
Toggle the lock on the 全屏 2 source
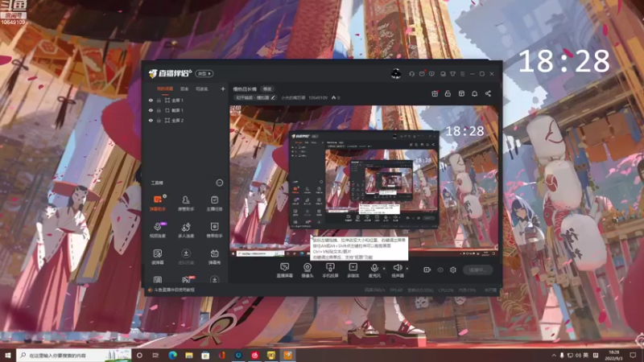point(159,120)
